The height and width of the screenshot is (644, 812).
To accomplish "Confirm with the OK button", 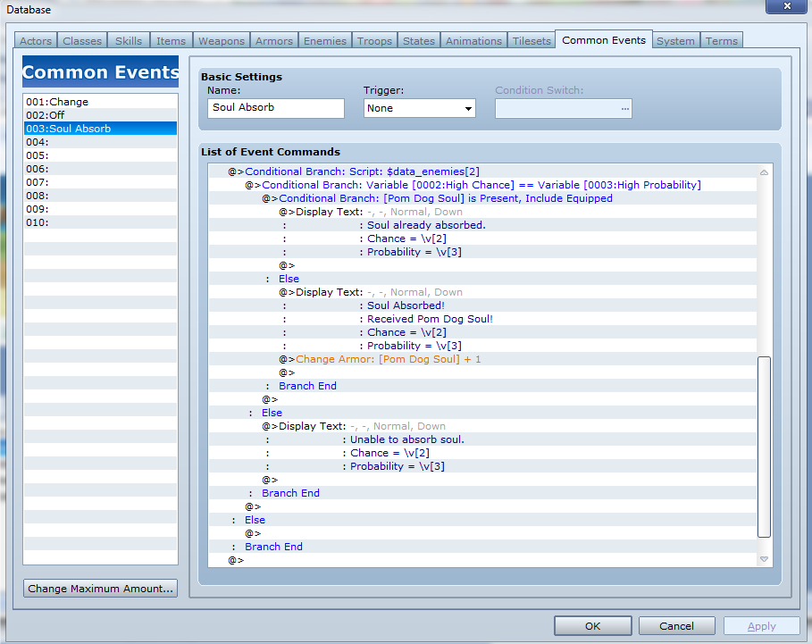I will coord(592,626).
